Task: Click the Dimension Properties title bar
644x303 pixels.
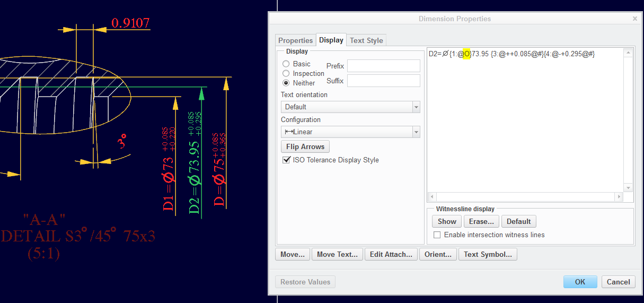Action: pos(454,19)
